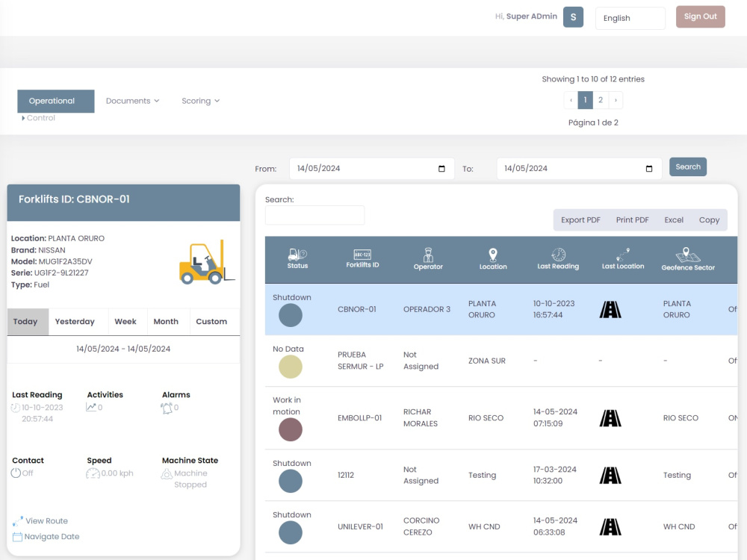Click Export PDF button
The image size is (747, 560).
(580, 220)
